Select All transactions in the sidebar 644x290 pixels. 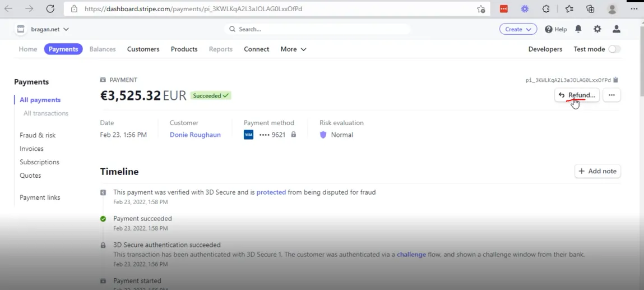click(x=46, y=113)
